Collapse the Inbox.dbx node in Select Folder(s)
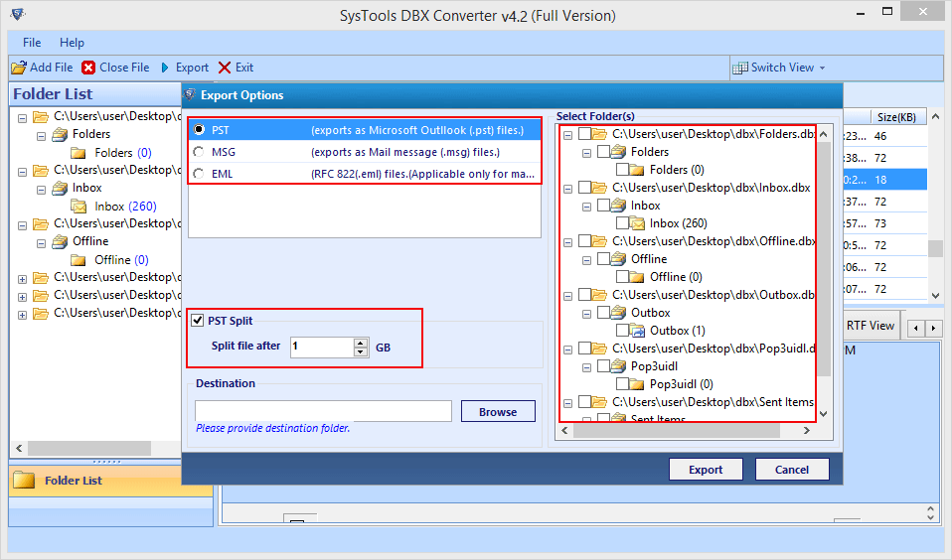 [x=567, y=189]
